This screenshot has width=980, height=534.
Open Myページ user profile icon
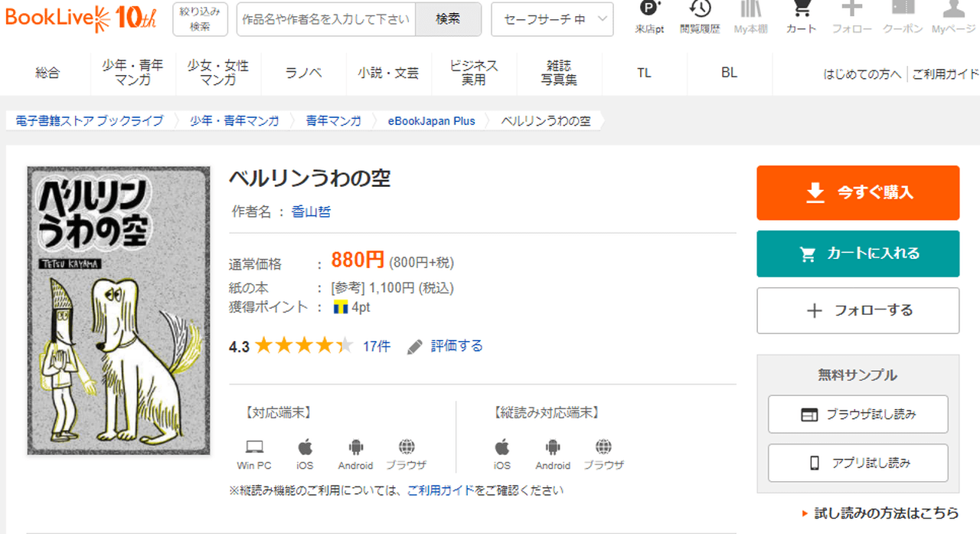(x=953, y=15)
